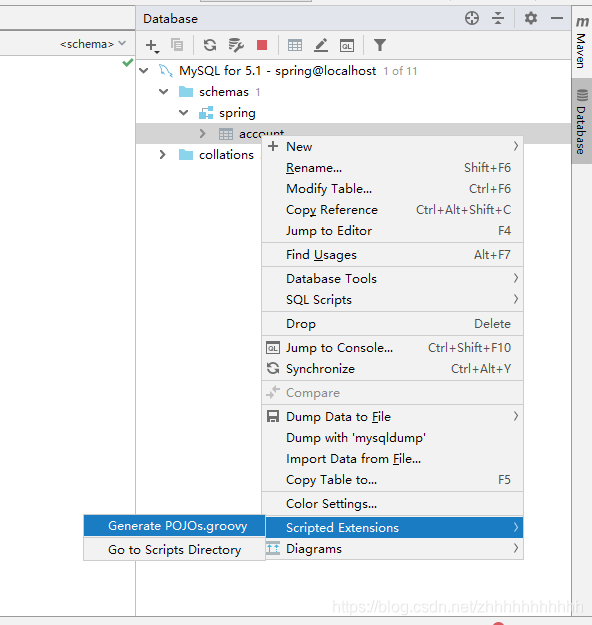Open the Database side tab
Viewport: 592px width, 625px height.
[x=582, y=122]
